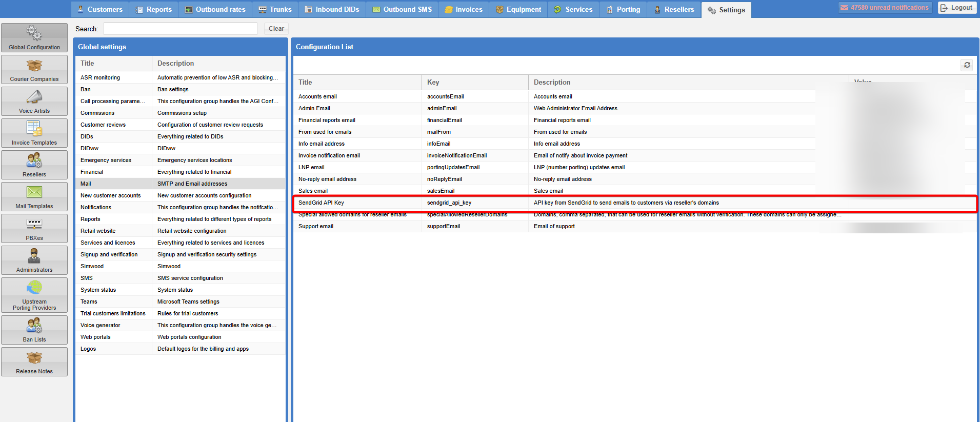This screenshot has height=422, width=980.
Task: Switch to the Inbound DIDs tab
Action: 332,9
